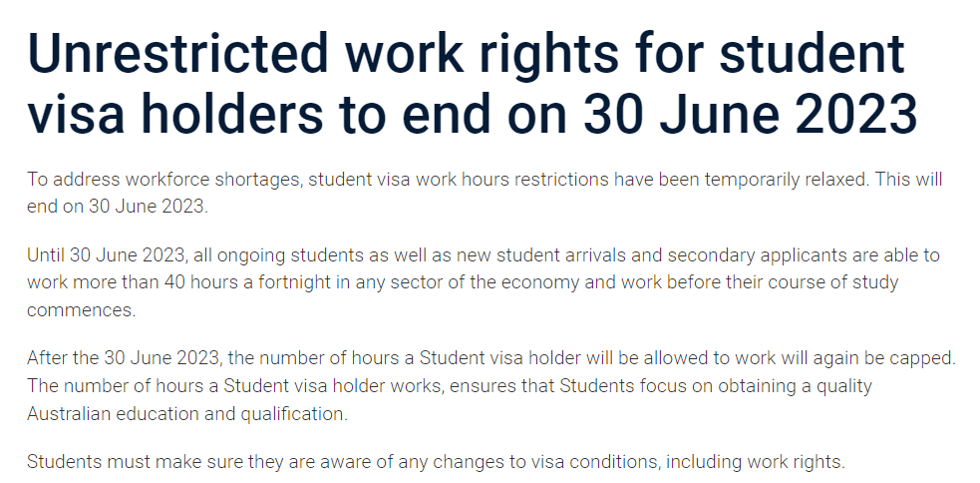This screenshot has height=483, width=980.
Task: Click the word "commences"
Action: [x=81, y=309]
